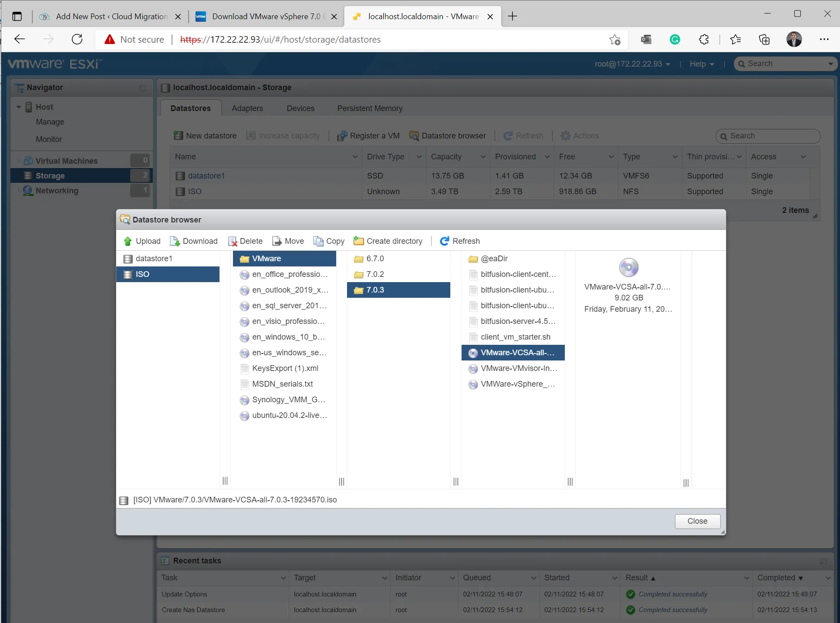Open a new browser tab
This screenshot has width=840, height=623.
tap(513, 17)
